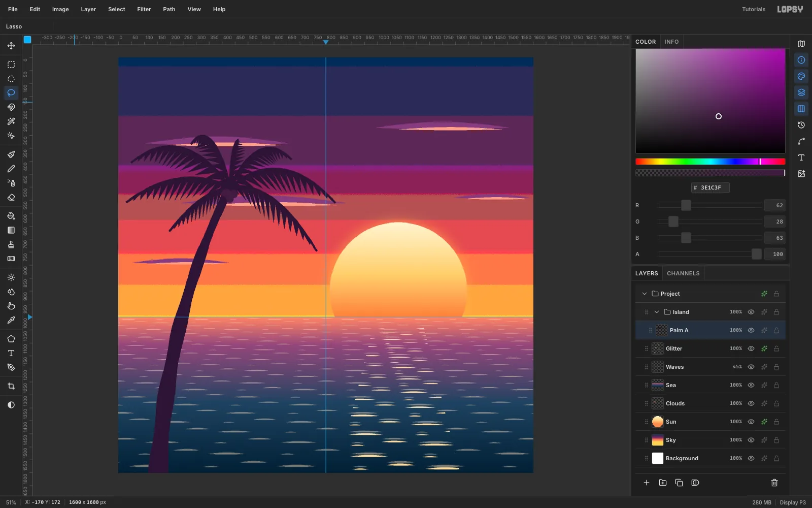This screenshot has width=812, height=508.
Task: Switch to the Channels tab
Action: (x=683, y=273)
